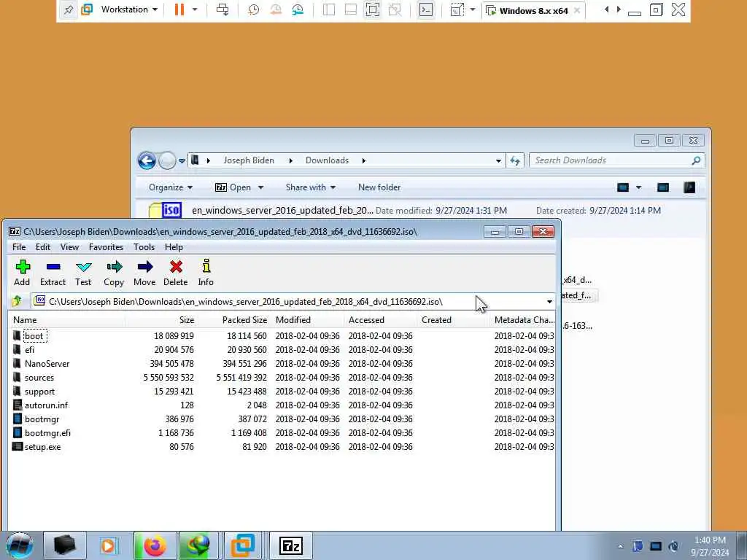The width and height of the screenshot is (747, 560).
Task: Open the 7-Zip File menu
Action: 19,247
